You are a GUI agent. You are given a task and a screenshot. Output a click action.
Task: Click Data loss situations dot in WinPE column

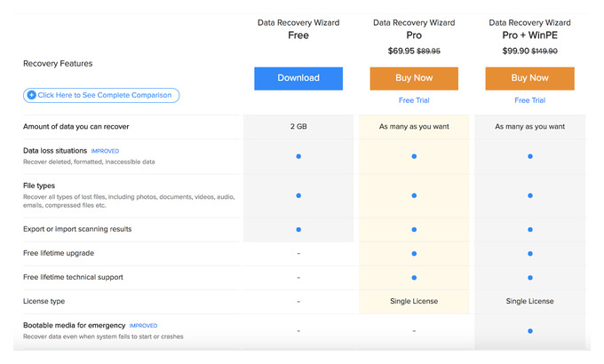pos(530,156)
